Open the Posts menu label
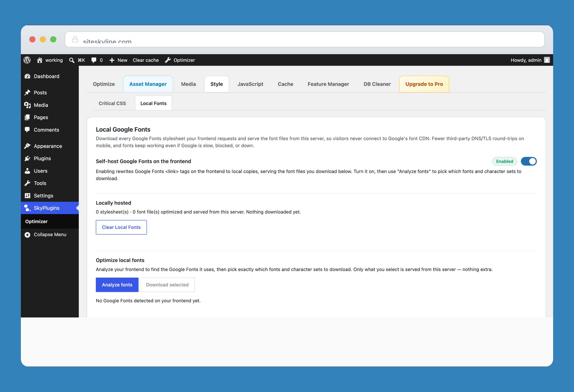574x392 pixels. pos(40,93)
